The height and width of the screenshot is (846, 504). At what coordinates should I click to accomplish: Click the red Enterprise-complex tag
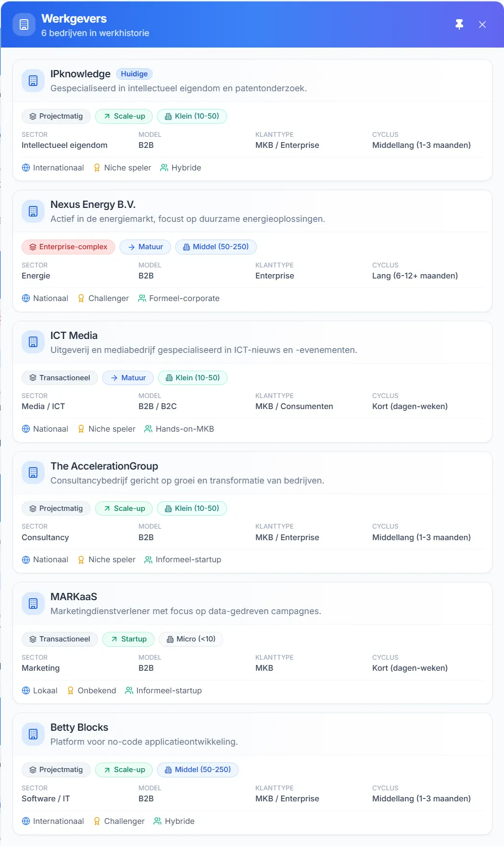[x=68, y=247]
